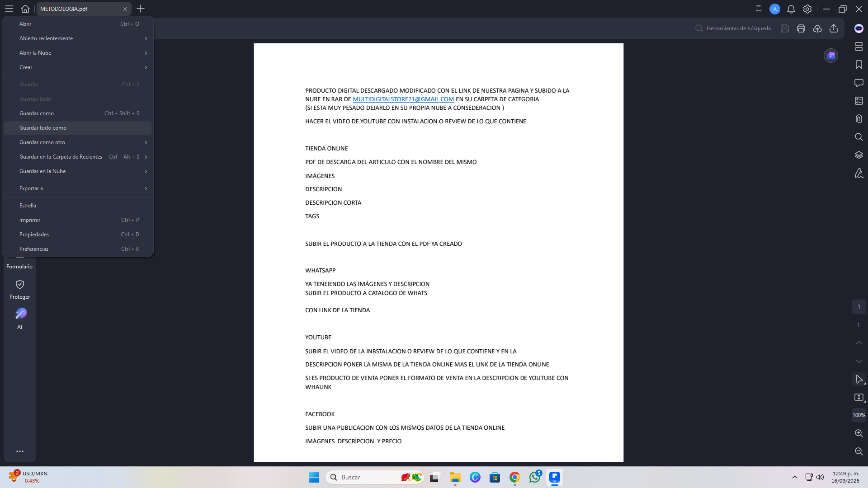Open the MULTIDIGITALSTORE21@GMAIL.COM link
Viewport: 868px width, 488px height.
pyautogui.click(x=403, y=99)
